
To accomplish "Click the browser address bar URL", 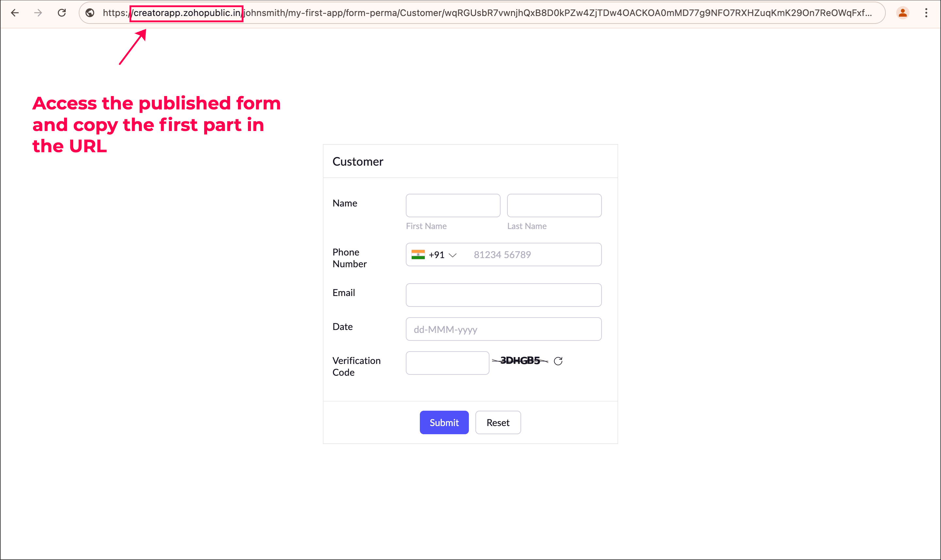I will tap(487, 13).
